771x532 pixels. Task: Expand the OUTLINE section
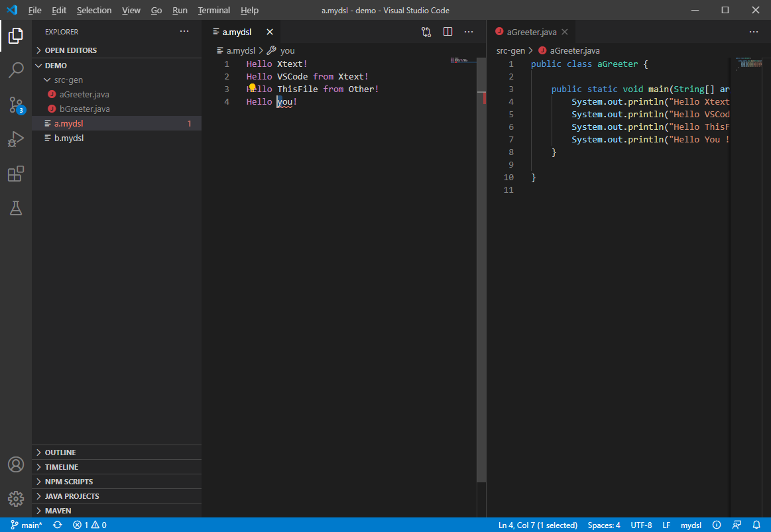[x=60, y=452]
